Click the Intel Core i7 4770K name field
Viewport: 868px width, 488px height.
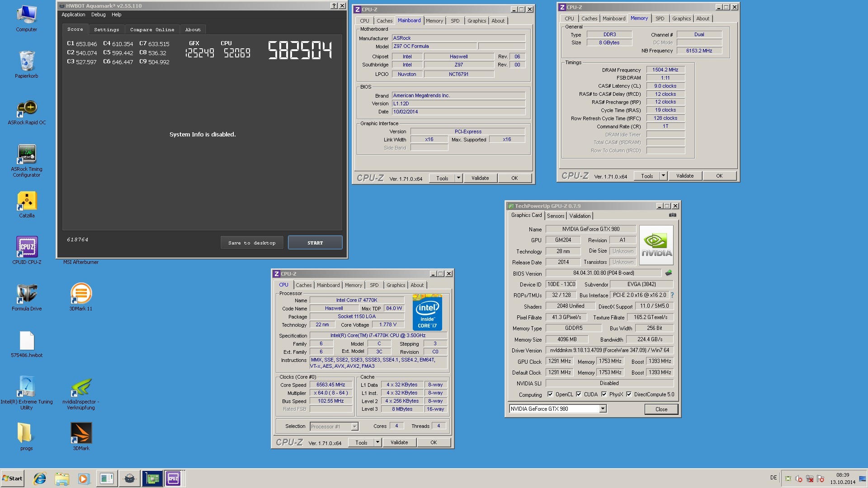click(357, 300)
